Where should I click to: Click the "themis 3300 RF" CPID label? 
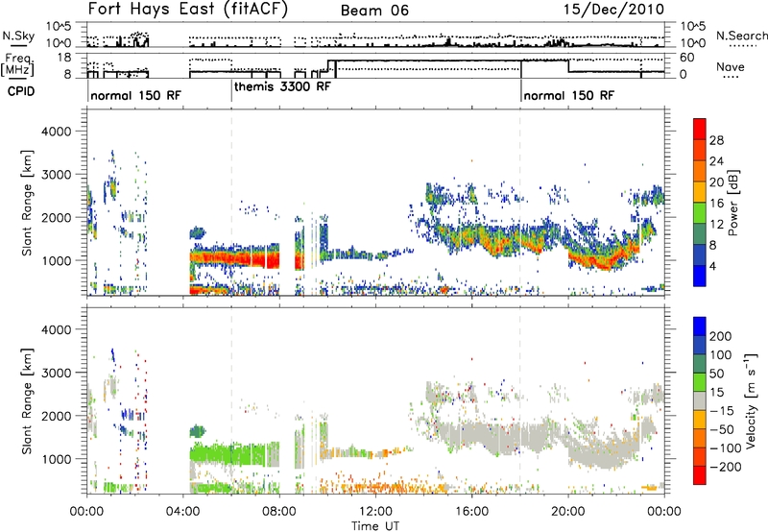(x=282, y=87)
